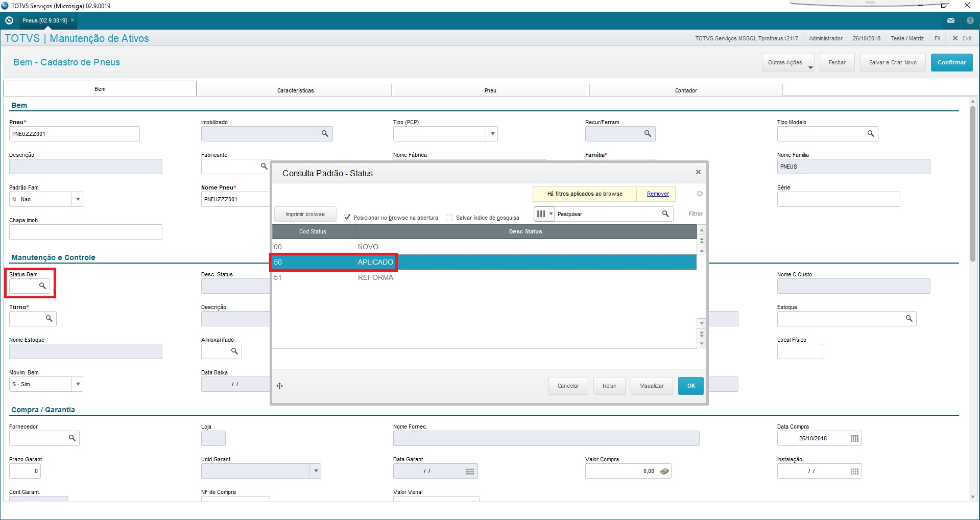Switch to the Contador tab
This screenshot has width=980, height=520.
(x=686, y=90)
